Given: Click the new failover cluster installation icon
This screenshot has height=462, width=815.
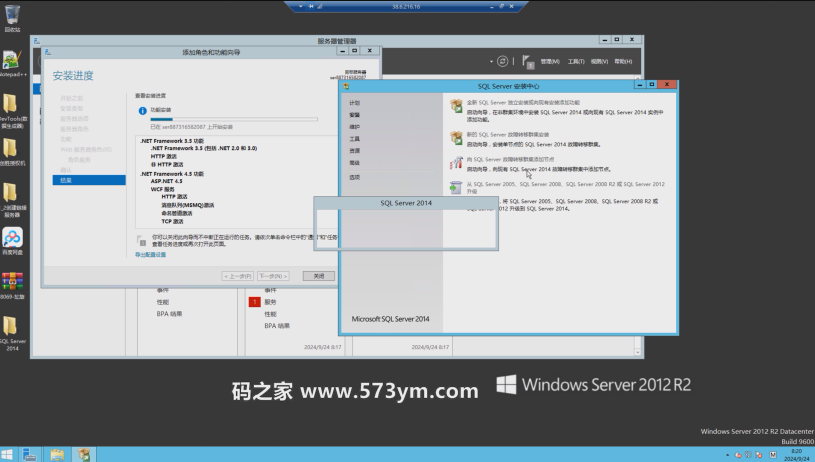Looking at the screenshot, I should click(x=456, y=138).
